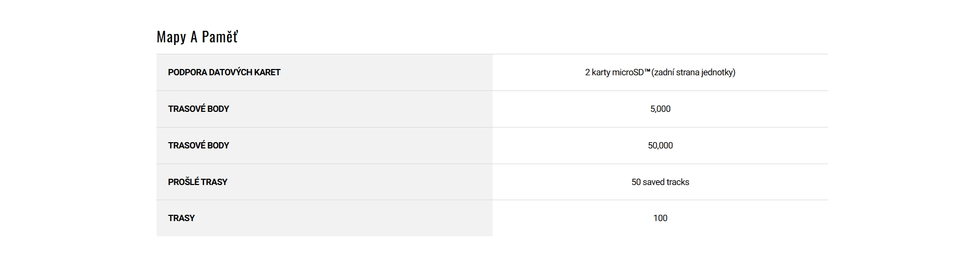The image size is (980, 254).
Task: Click the 5,000 value
Action: (660, 109)
